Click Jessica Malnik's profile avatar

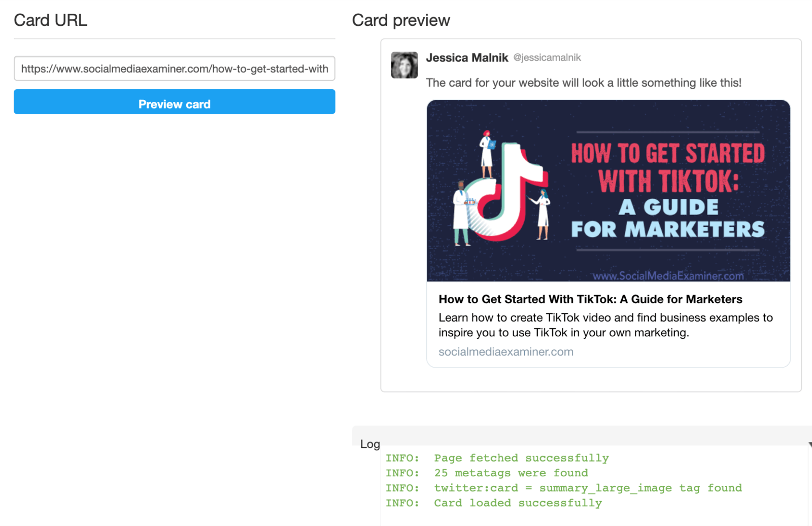pyautogui.click(x=404, y=65)
